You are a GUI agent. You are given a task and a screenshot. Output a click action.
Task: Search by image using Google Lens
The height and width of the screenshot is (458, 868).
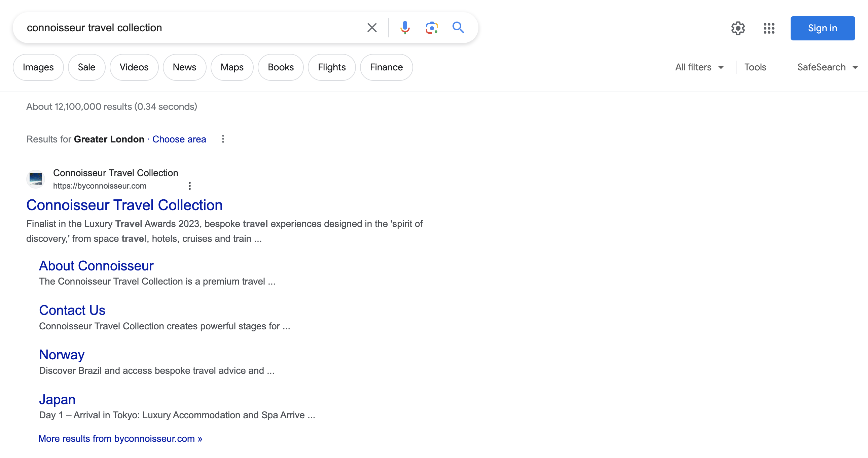point(431,28)
